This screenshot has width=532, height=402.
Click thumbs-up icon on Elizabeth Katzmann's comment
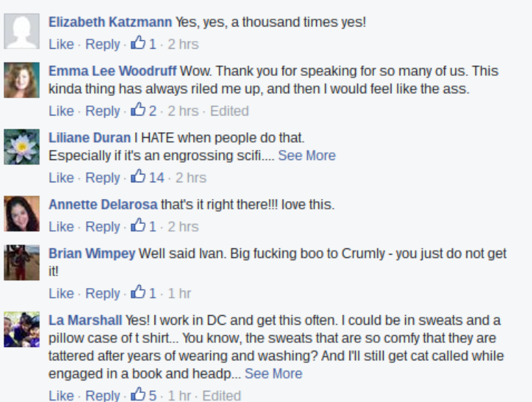[138, 43]
